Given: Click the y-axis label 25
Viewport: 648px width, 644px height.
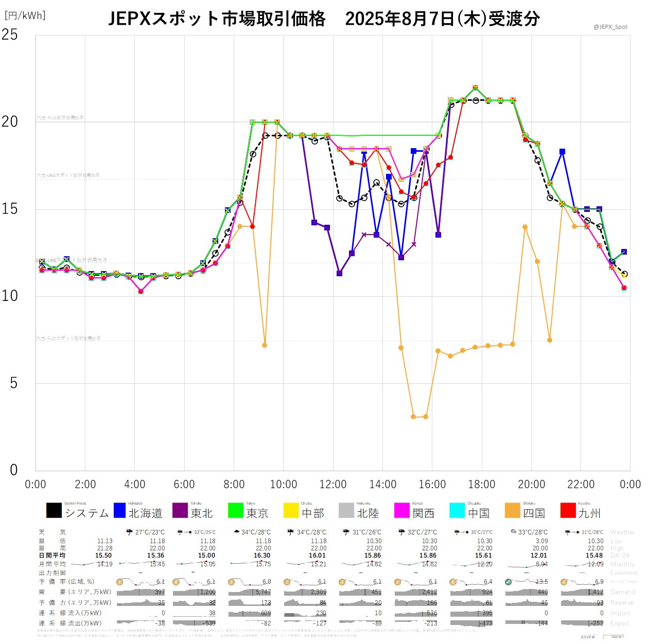Looking at the screenshot, I should (x=9, y=34).
